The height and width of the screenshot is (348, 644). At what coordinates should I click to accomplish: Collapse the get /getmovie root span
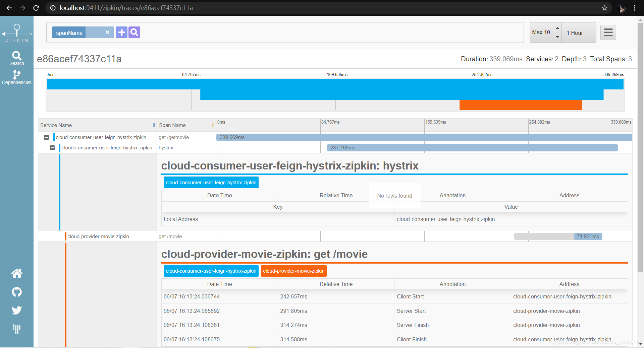(x=47, y=137)
